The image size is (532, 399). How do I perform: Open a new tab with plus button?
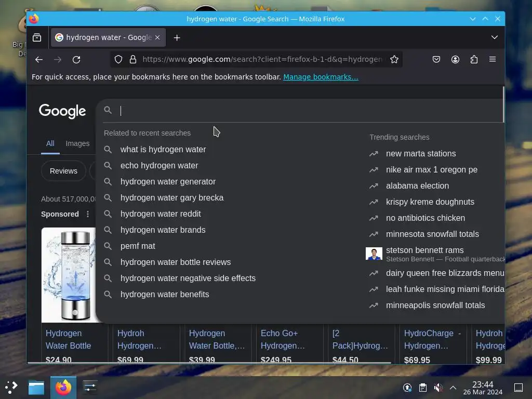[x=177, y=37]
